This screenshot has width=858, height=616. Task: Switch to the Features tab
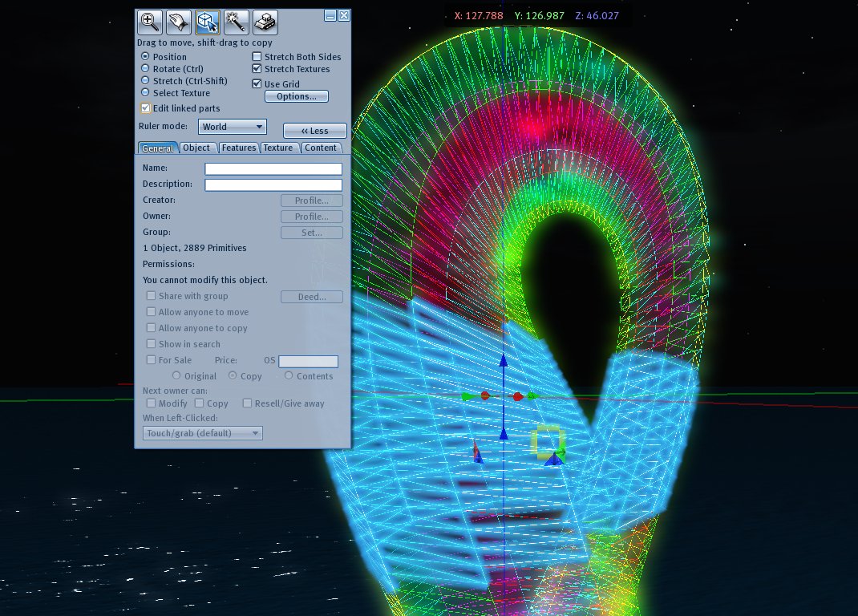(239, 148)
